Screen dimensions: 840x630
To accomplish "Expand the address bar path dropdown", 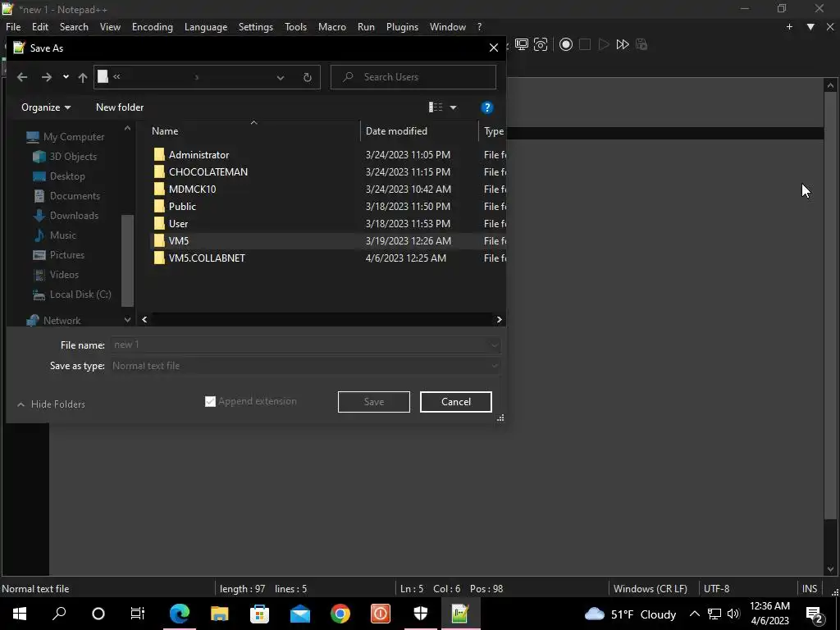I will point(281,78).
